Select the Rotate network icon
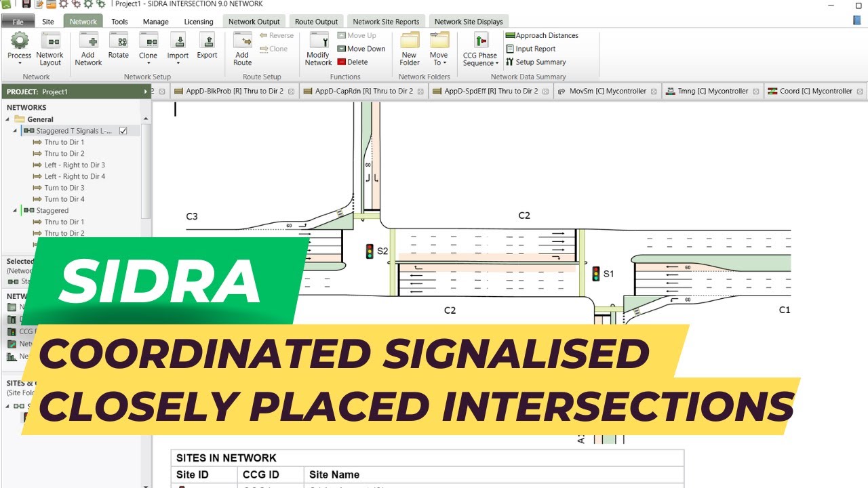The width and height of the screenshot is (868, 488). (118, 41)
